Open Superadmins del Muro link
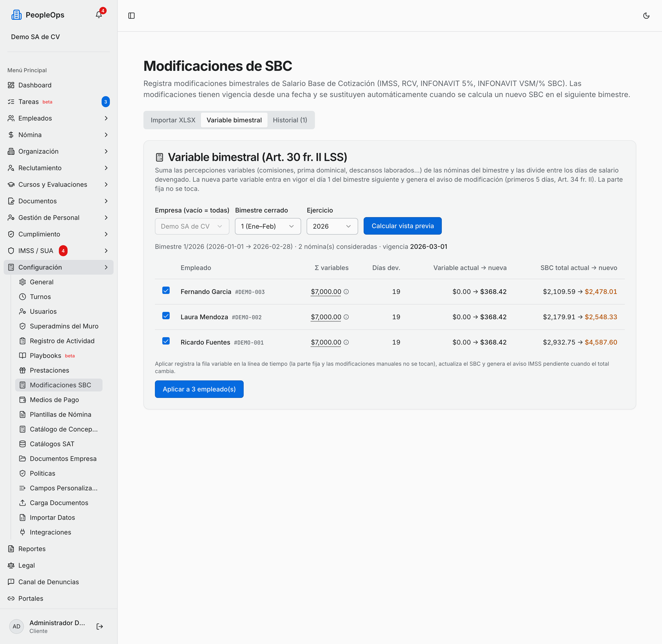662x644 pixels. (59, 326)
